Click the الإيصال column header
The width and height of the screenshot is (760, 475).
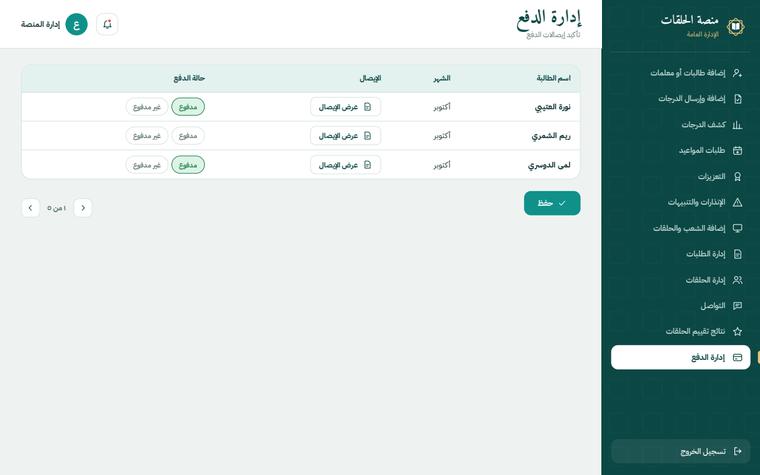coord(370,78)
